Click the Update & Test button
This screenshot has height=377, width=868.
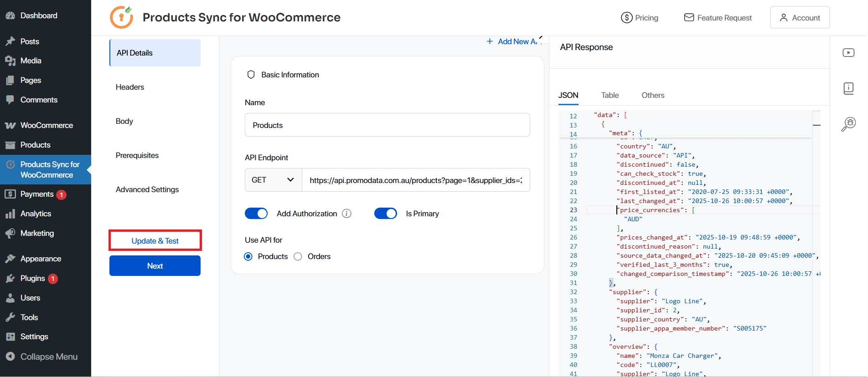155,241
